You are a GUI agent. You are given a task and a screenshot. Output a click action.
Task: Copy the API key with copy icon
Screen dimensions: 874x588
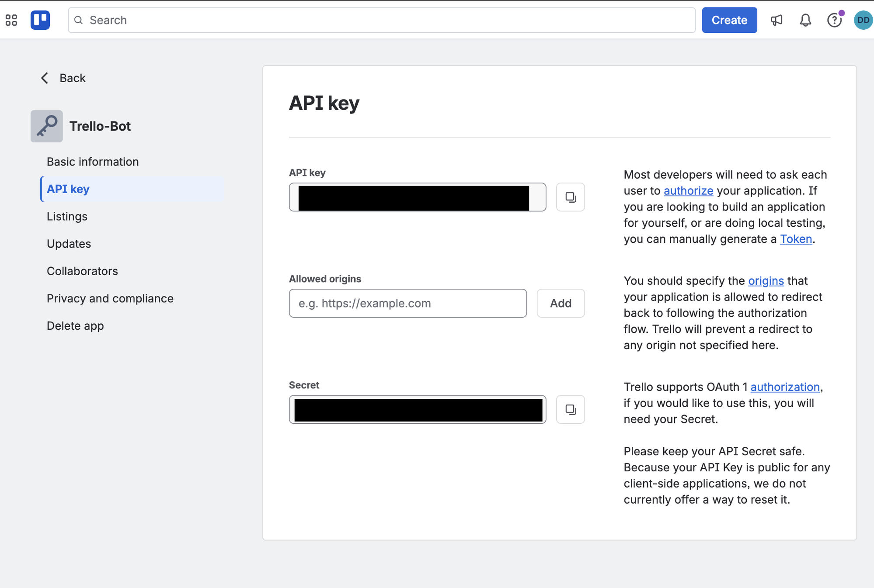571,197
